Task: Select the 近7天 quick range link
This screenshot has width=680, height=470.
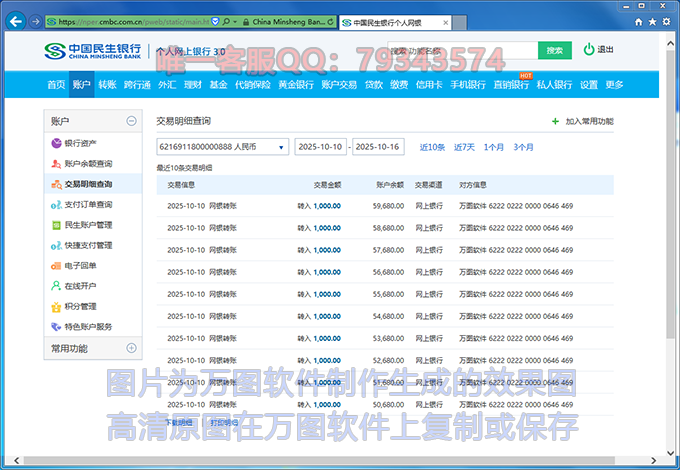Action: click(x=465, y=147)
